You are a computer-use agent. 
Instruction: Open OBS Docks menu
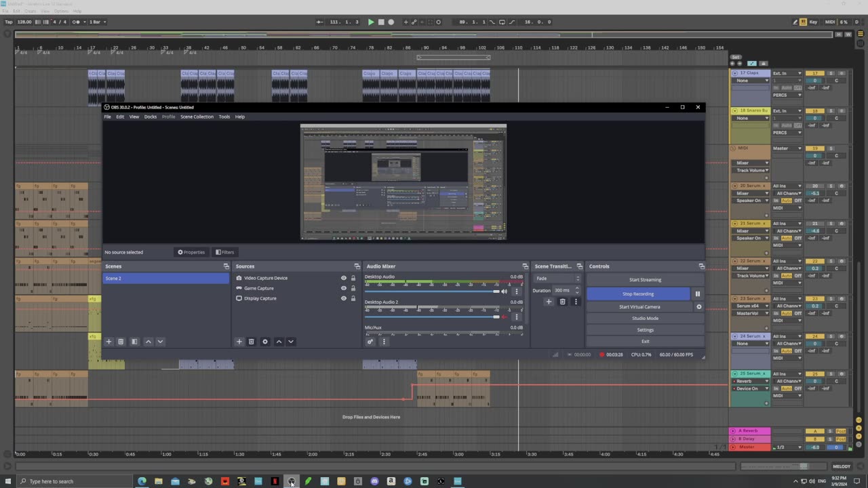[151, 117]
